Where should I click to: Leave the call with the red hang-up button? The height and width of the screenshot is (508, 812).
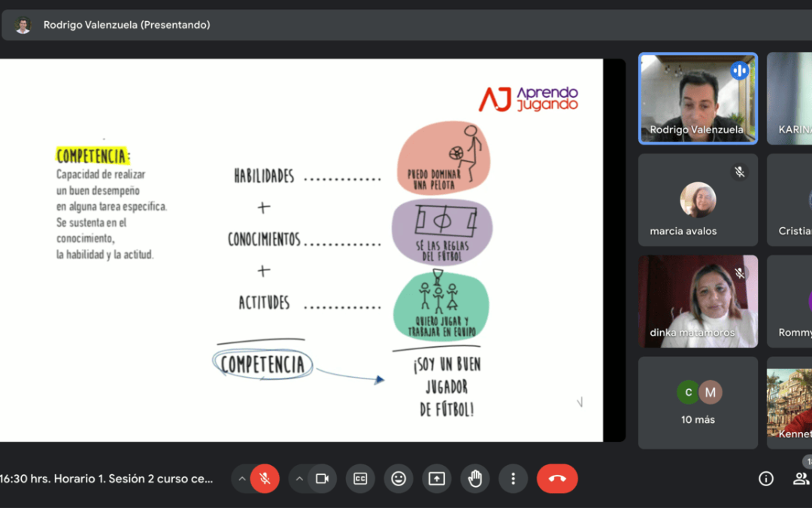[x=557, y=479]
